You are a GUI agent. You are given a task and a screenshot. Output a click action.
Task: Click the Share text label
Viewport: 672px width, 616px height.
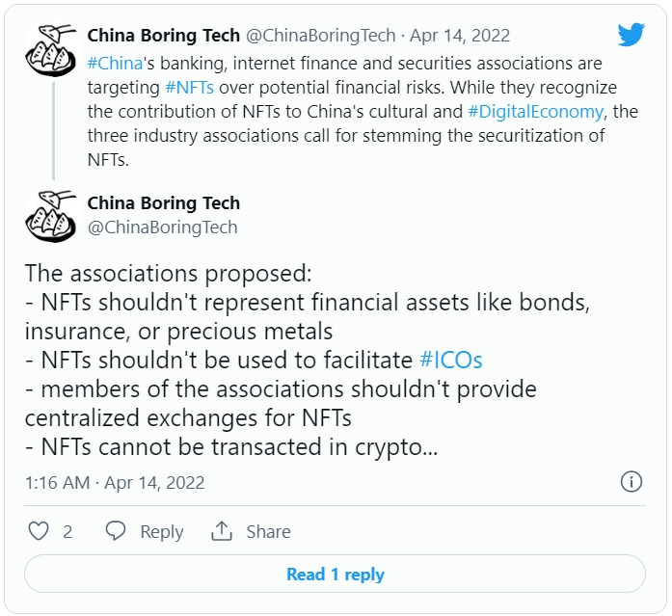pyautogui.click(x=268, y=531)
